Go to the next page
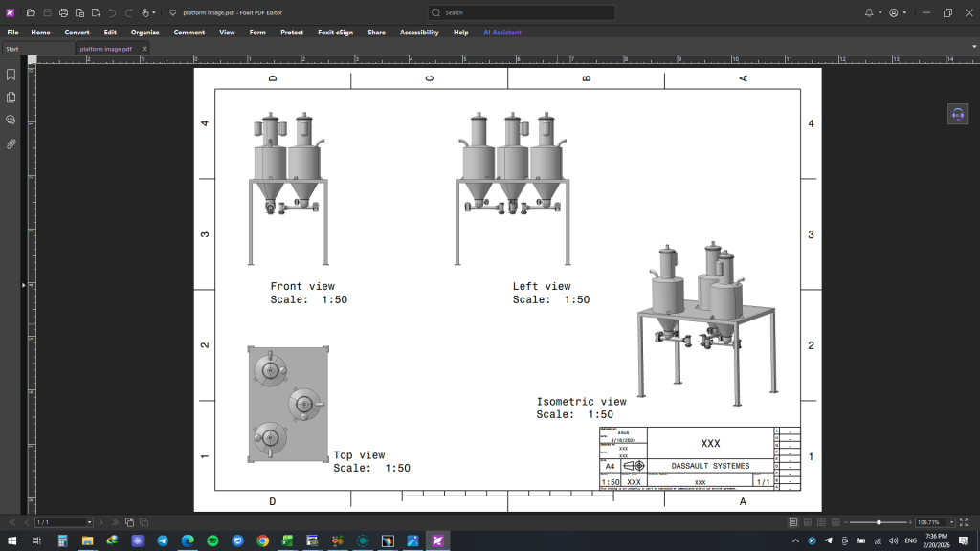Screen dimensions: 980x551 (100, 522)
